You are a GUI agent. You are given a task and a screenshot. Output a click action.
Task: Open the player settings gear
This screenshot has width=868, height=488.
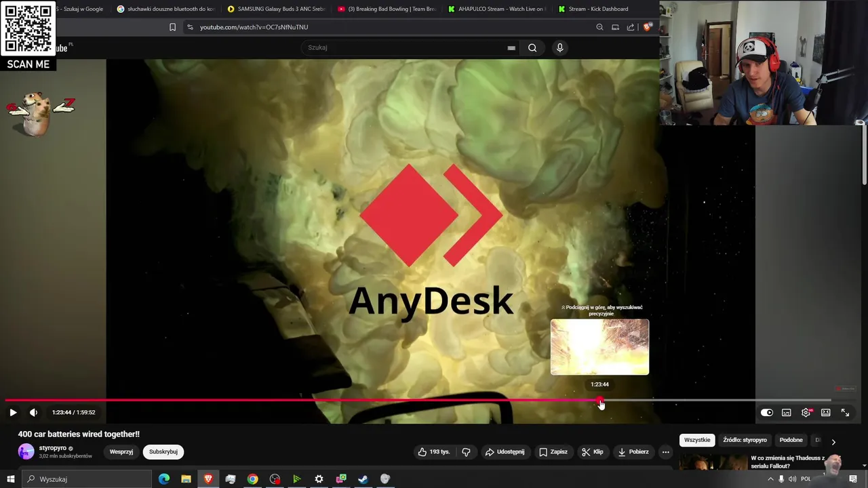806,412
